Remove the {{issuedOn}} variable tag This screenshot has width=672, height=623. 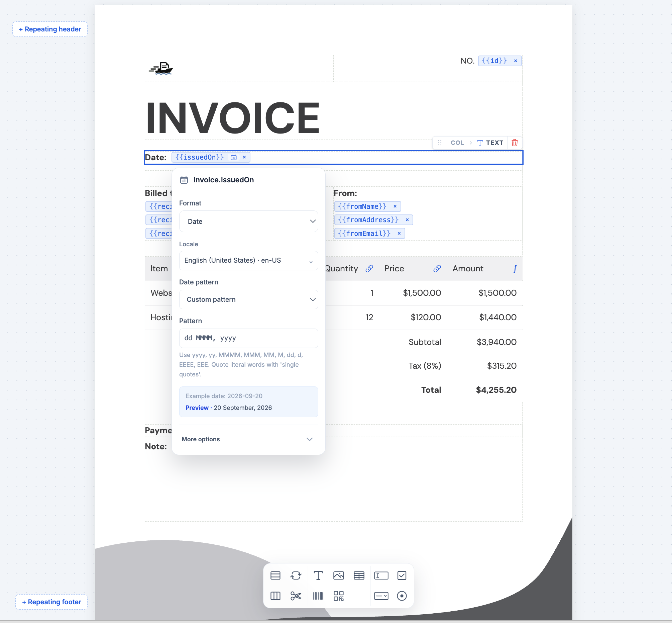pyautogui.click(x=244, y=157)
